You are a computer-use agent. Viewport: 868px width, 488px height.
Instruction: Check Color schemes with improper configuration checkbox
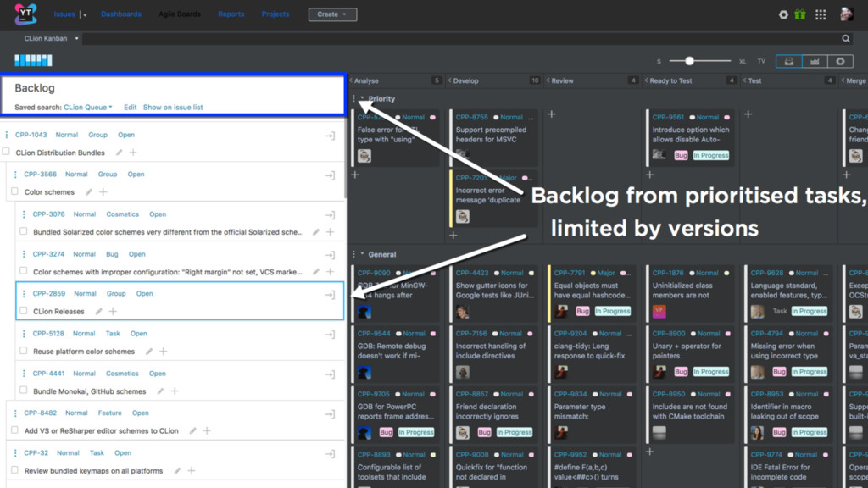(23, 271)
